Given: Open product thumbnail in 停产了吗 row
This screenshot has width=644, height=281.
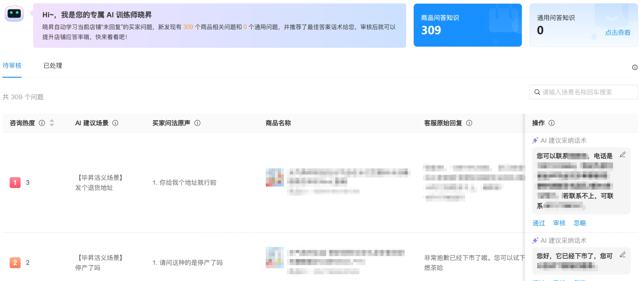Looking at the screenshot, I should click(x=275, y=257).
